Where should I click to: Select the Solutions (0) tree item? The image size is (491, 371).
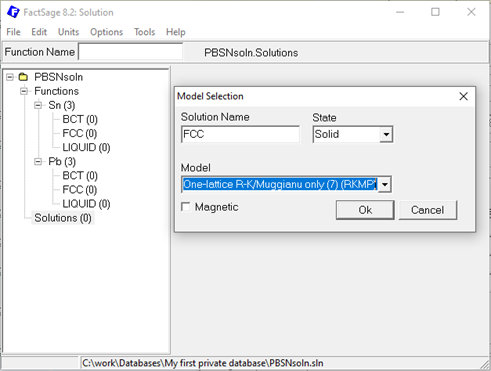[x=63, y=218]
